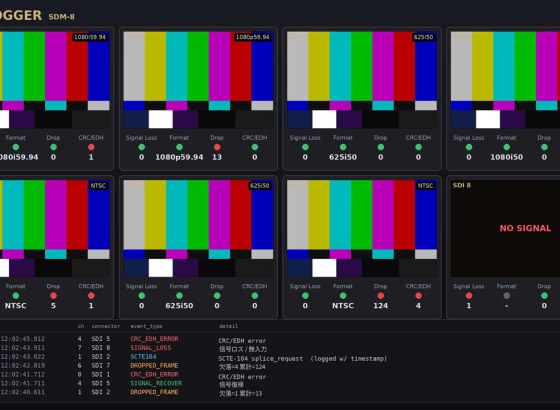The image size is (560, 410).
Task: Click CRC/EDH green dot on the 1080p59.94 card
Action: coord(255,147)
